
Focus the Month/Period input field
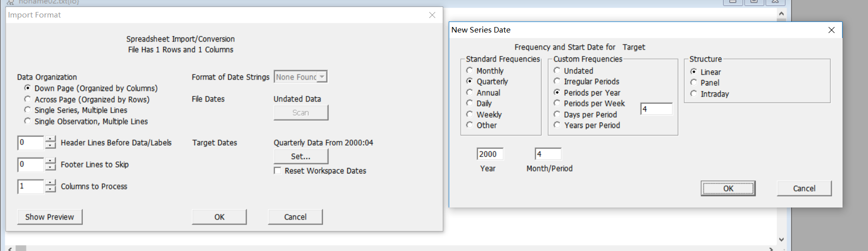click(x=548, y=154)
